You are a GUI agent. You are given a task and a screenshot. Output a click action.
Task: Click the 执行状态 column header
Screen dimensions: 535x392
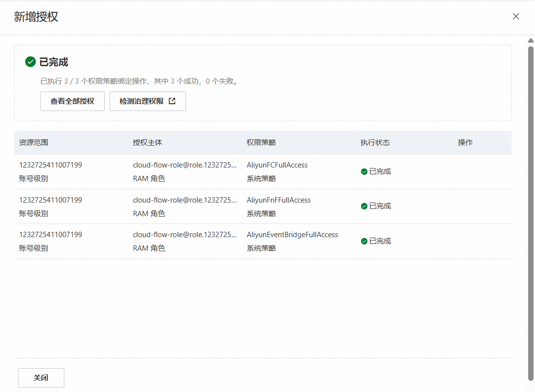click(x=375, y=143)
